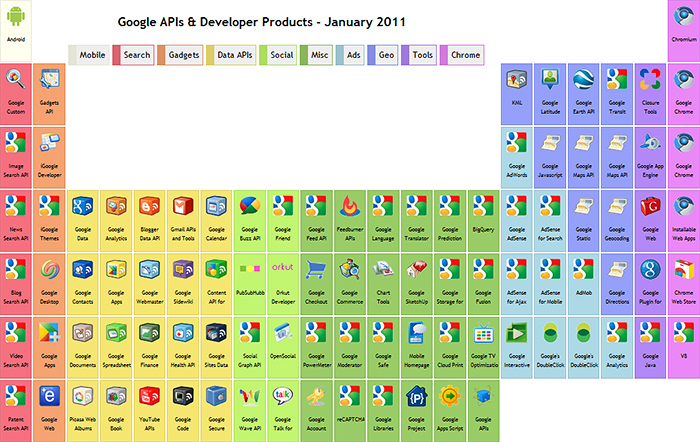
Task: Select the Google Checkout shopping cart icon
Action: (316, 270)
